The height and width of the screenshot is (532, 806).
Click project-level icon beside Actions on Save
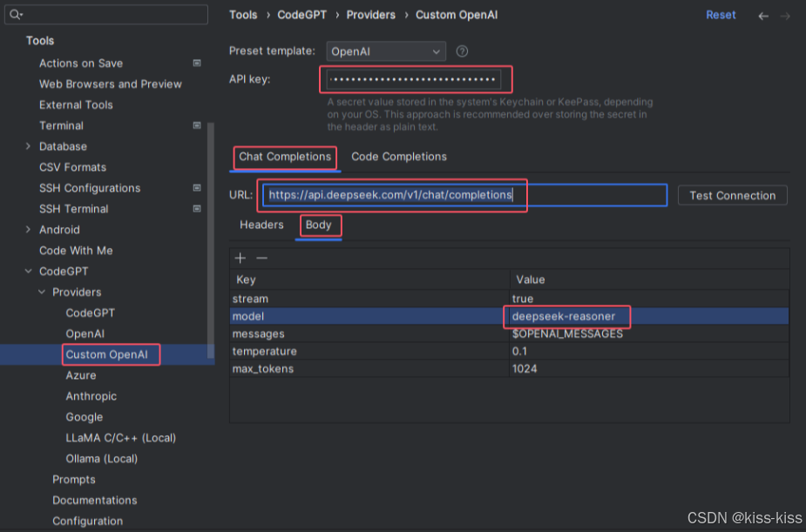pyautogui.click(x=196, y=64)
